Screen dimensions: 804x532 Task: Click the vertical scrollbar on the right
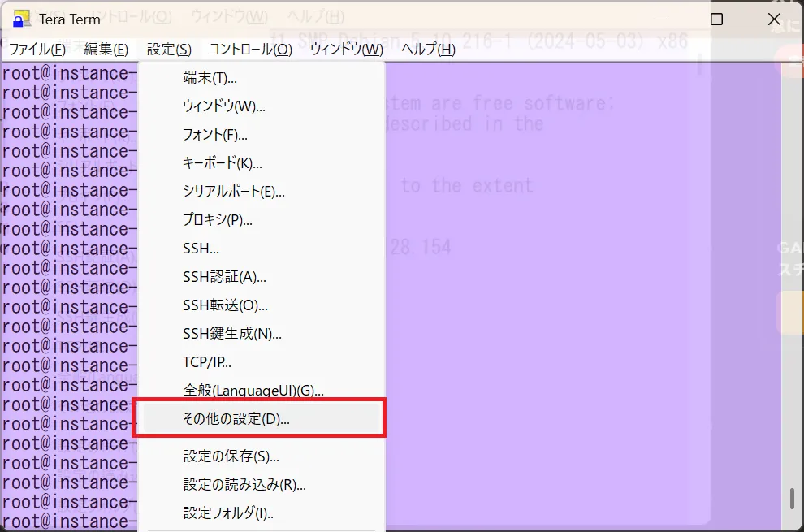pos(791,504)
